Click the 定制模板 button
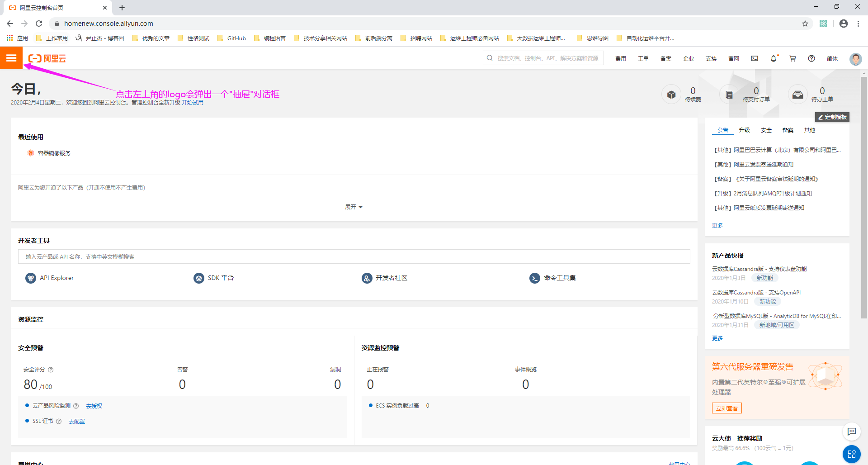 832,117
